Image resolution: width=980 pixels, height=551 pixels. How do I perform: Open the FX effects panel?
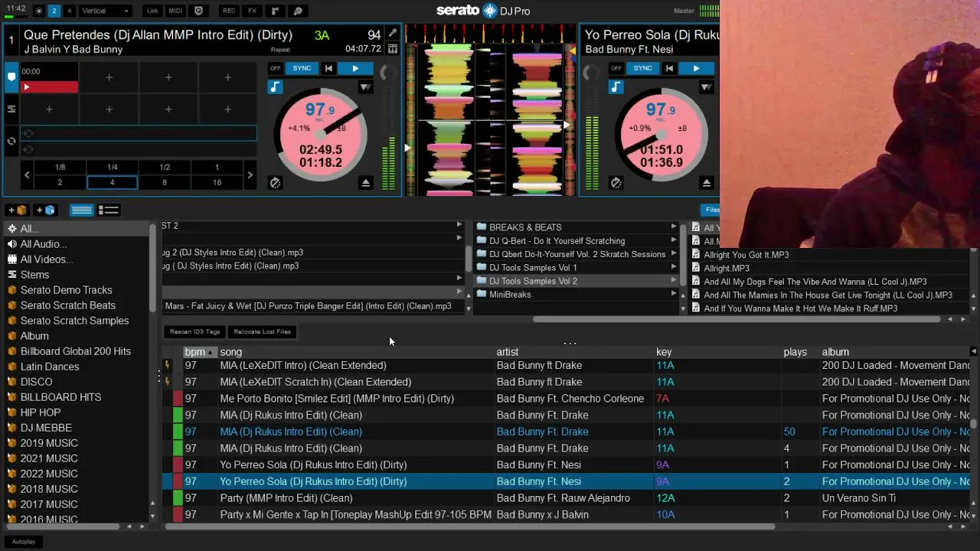252,11
